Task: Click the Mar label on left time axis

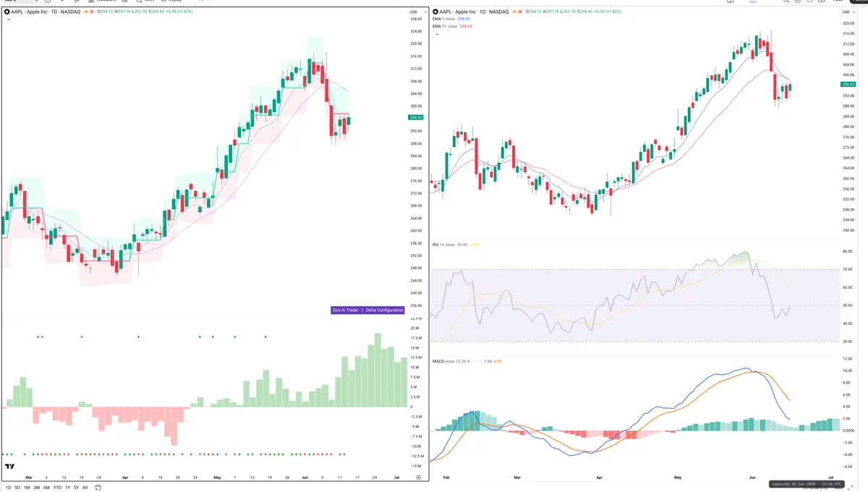Action: point(28,478)
